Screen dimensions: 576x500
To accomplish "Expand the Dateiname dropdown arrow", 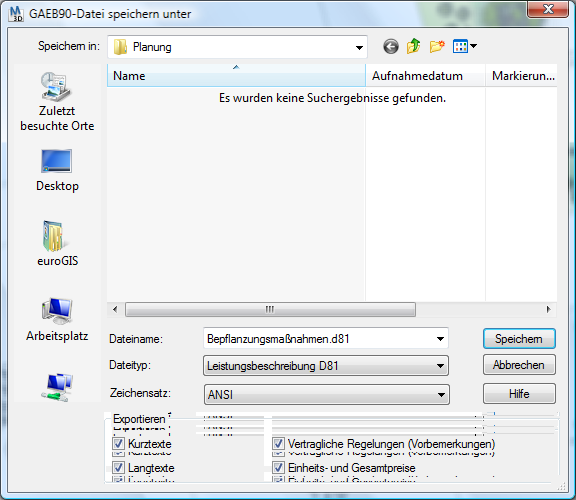I will 440,339.
